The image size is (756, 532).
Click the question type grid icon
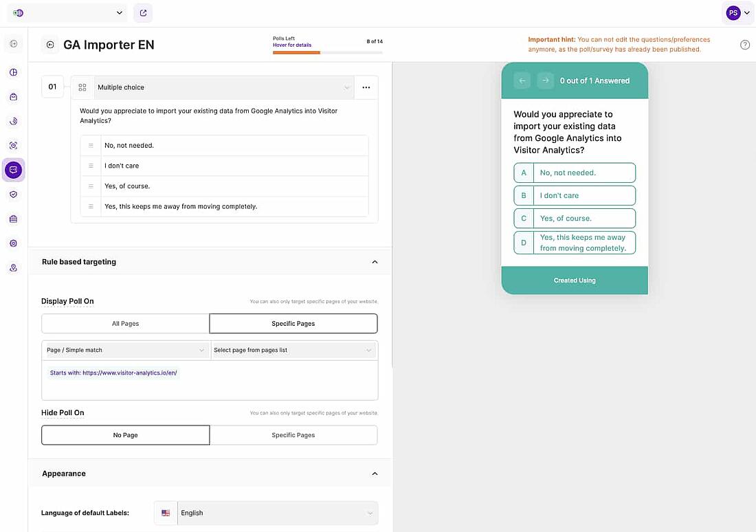82,87
